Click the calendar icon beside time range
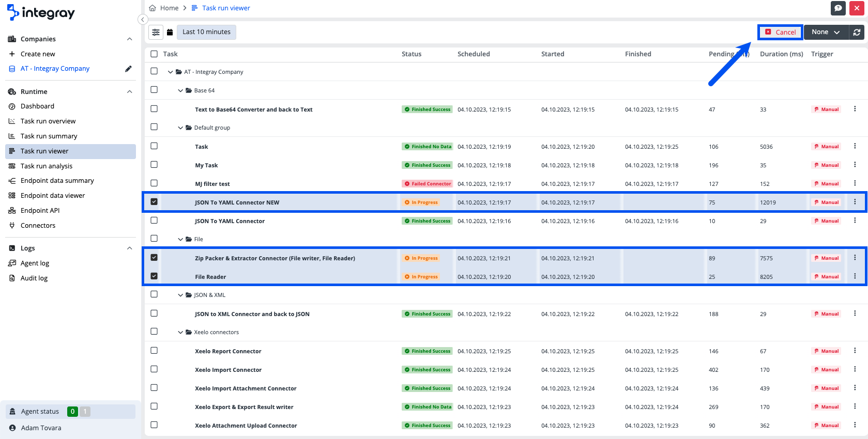 click(170, 32)
